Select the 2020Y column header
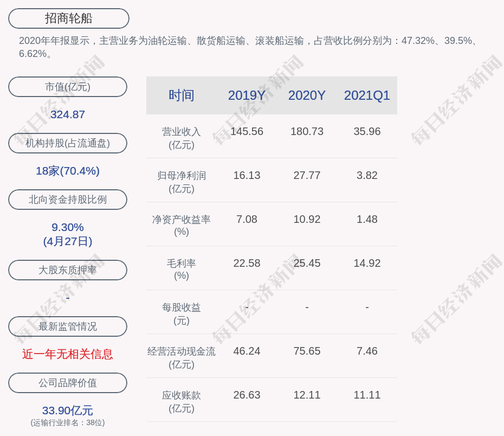Image resolution: width=504 pixels, height=436 pixels. pos(307,95)
